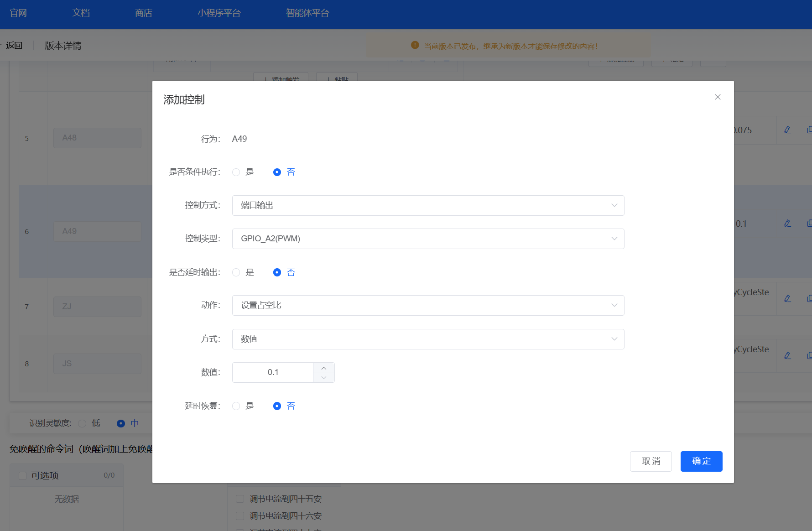Open the 控制类型 dropdown showing GPIO_A2(PWM)
This screenshot has width=812, height=531.
[428, 239]
